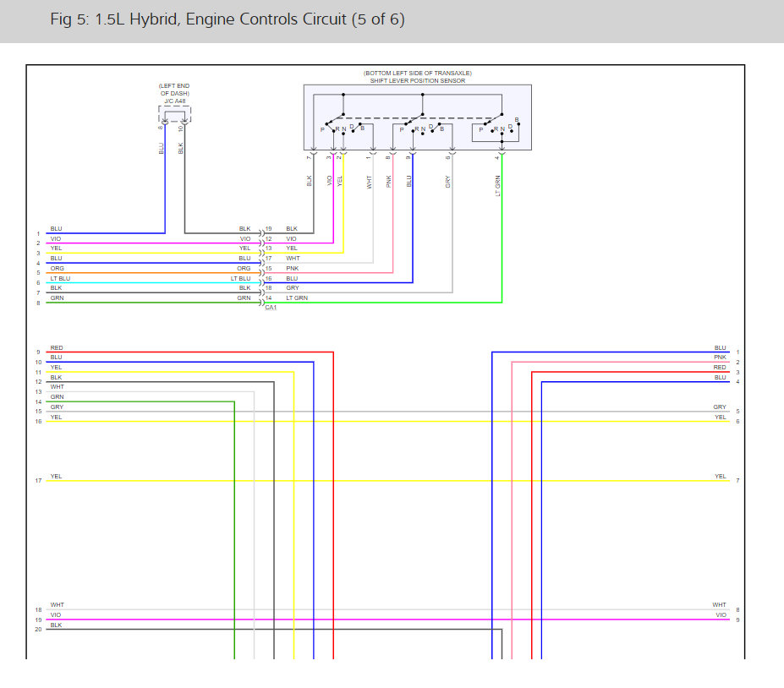Click the LEFT END OF DASH note
This screenshot has width=784, height=688.
[174, 90]
